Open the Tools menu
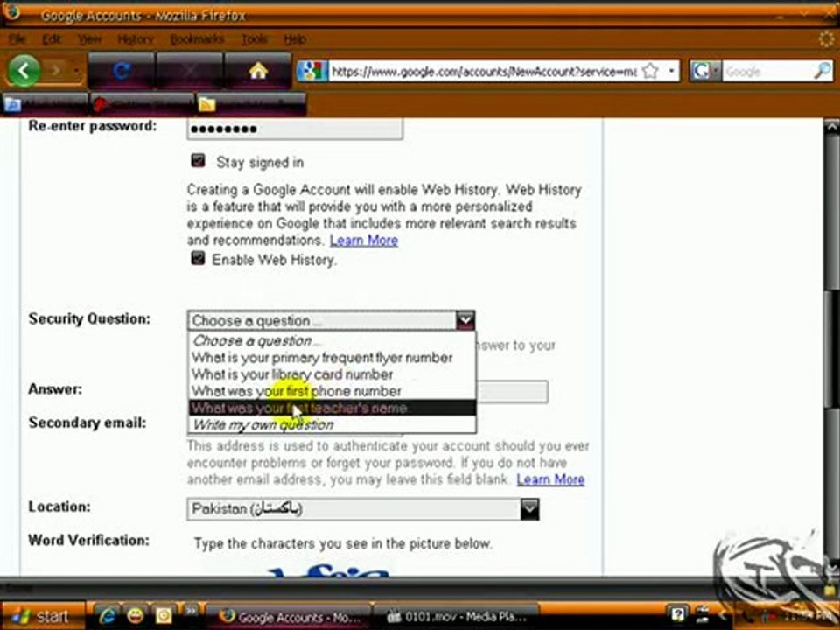The height and width of the screenshot is (630, 840). coord(255,39)
